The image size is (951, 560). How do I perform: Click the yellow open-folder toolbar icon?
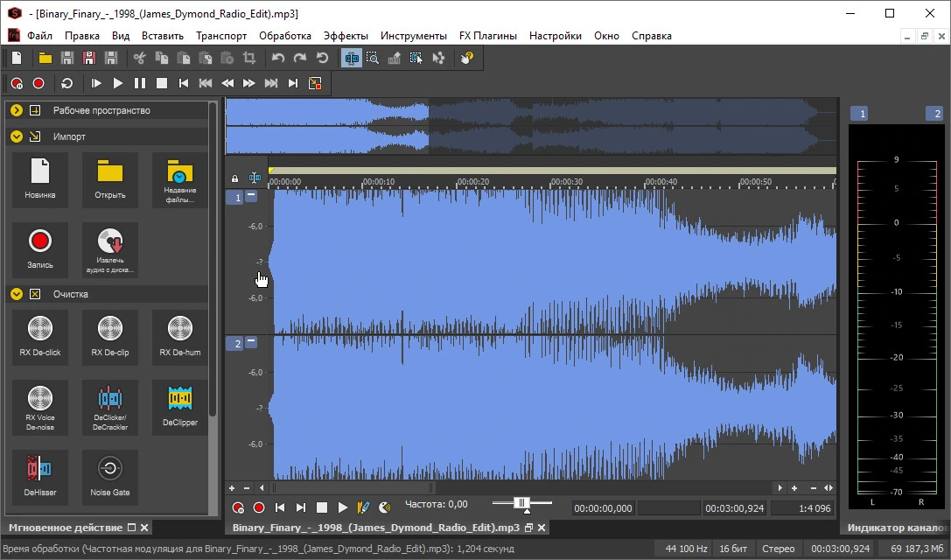(x=45, y=59)
